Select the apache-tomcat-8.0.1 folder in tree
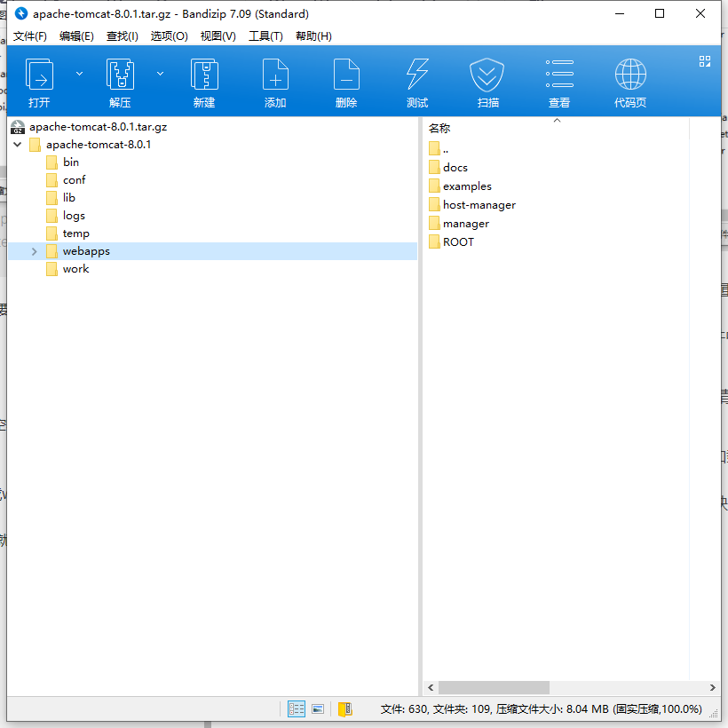This screenshot has height=728, width=728. point(99,145)
